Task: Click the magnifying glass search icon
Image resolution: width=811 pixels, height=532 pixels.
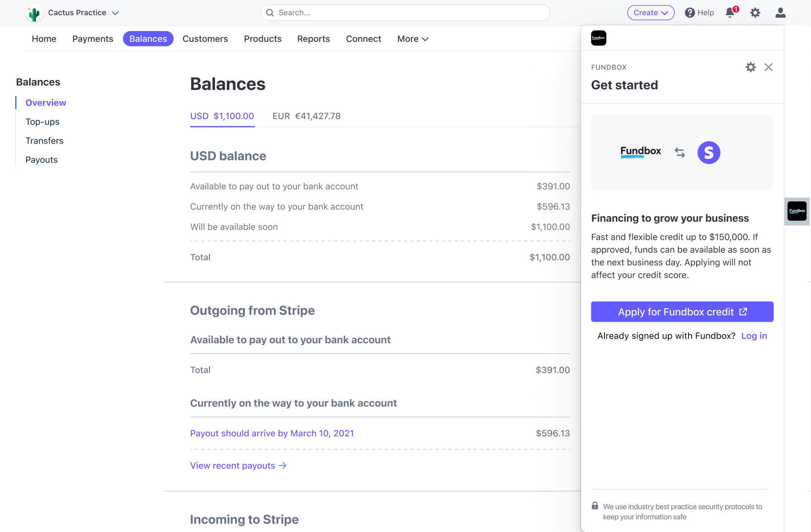Action: click(270, 13)
